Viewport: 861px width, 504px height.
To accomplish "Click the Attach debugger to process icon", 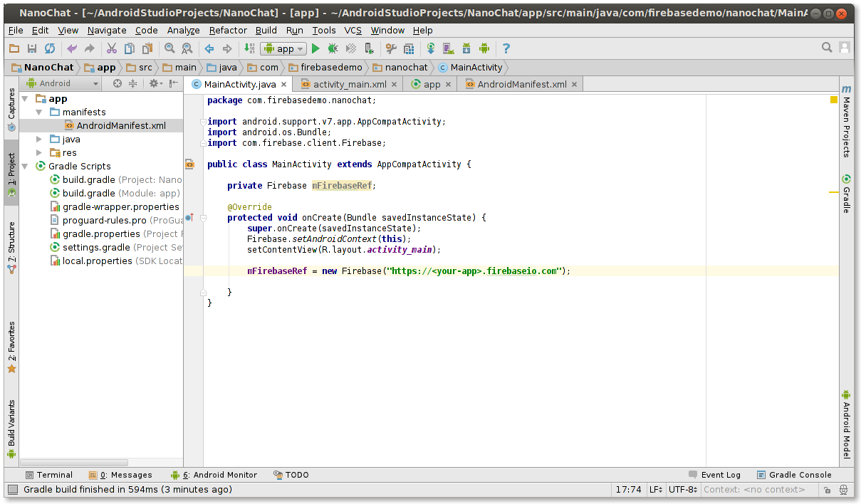I will click(x=369, y=48).
